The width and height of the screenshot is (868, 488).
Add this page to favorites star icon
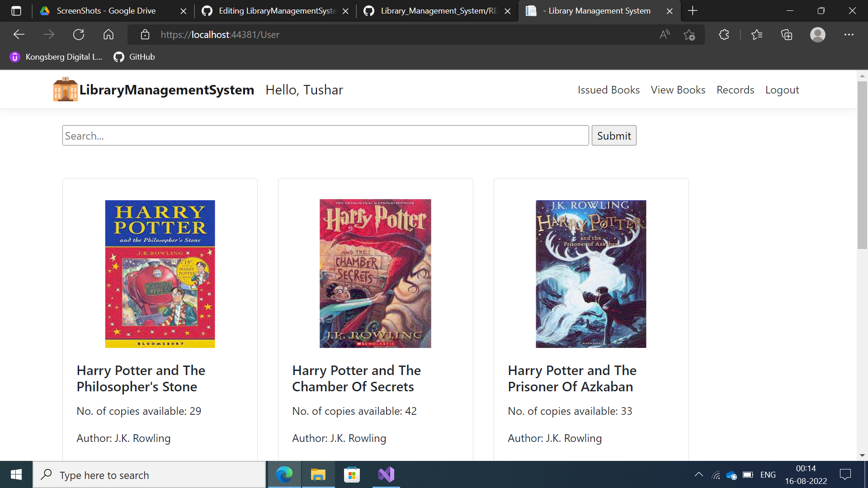(x=689, y=35)
